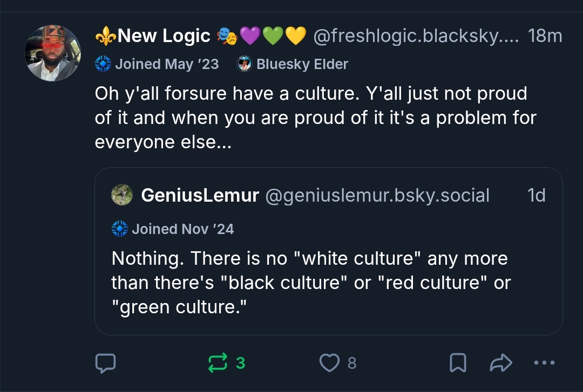The width and height of the screenshot is (583, 392).
Task: Open the three-dot more options menu
Action: (544, 363)
